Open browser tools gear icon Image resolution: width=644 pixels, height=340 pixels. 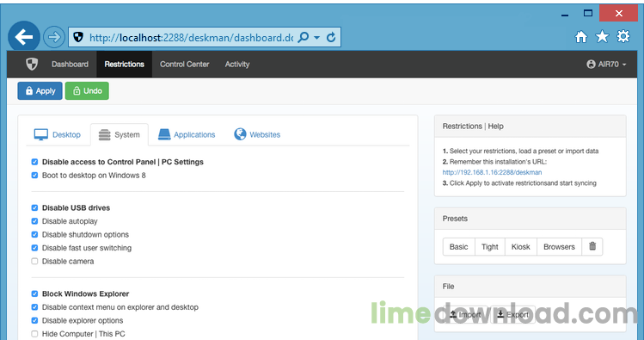pyautogui.click(x=623, y=37)
